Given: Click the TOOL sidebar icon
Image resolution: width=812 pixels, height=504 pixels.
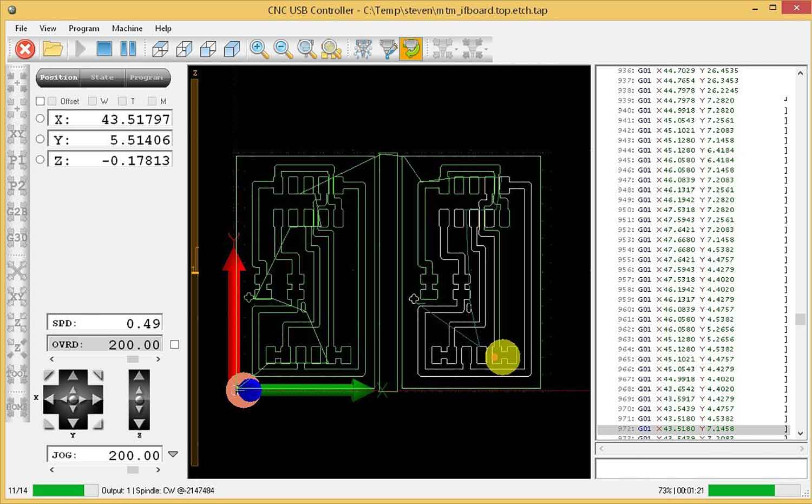Looking at the screenshot, I should click(x=17, y=374).
